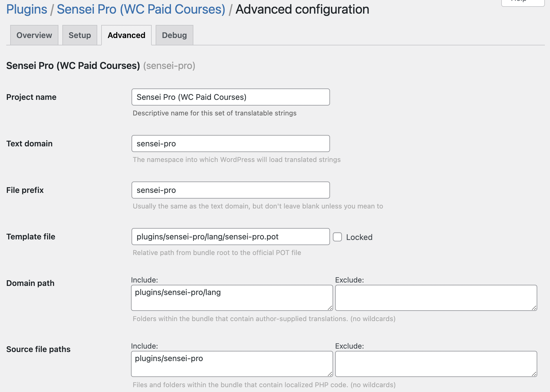Click the Template file path field

(230, 237)
